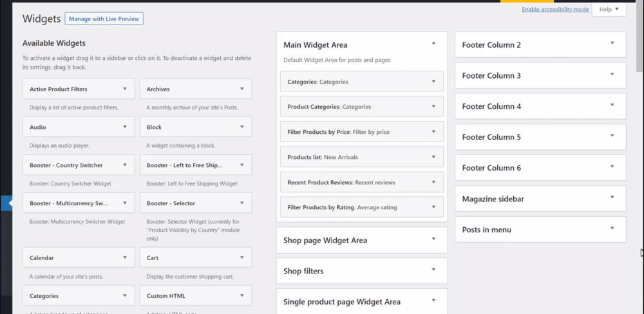Open Manage with Live Preview

click(x=104, y=19)
